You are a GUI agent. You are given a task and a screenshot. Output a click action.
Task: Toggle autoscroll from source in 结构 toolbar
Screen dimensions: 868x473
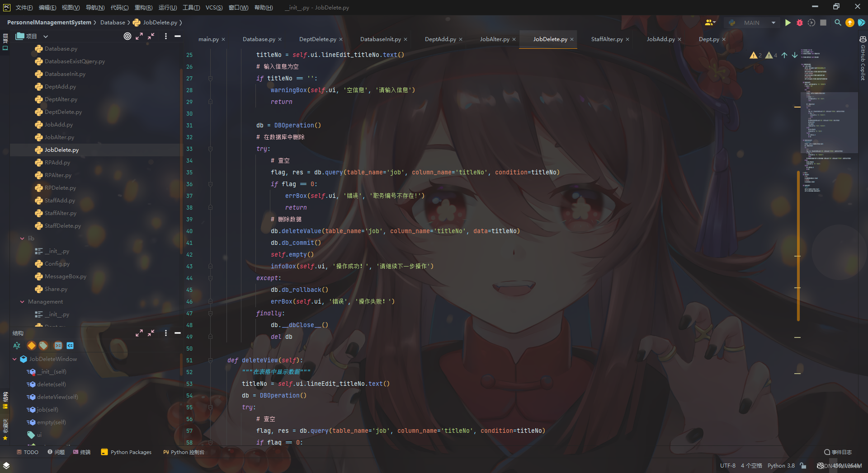pos(70,346)
